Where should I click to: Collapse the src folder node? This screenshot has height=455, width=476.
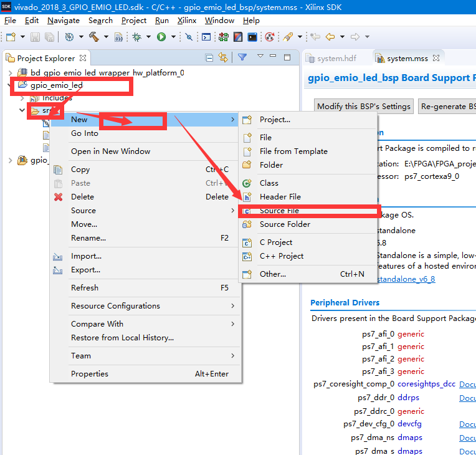click(x=22, y=110)
